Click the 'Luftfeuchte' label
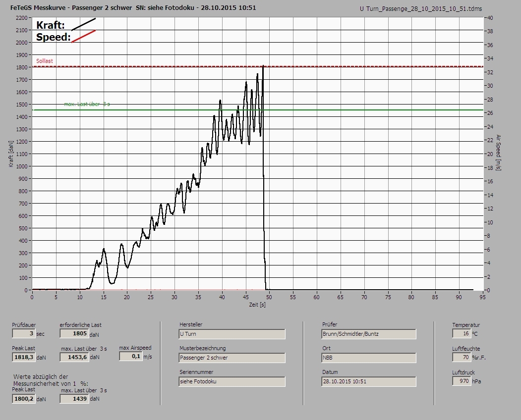Image resolution: width=521 pixels, height=420 pixels. point(466,349)
